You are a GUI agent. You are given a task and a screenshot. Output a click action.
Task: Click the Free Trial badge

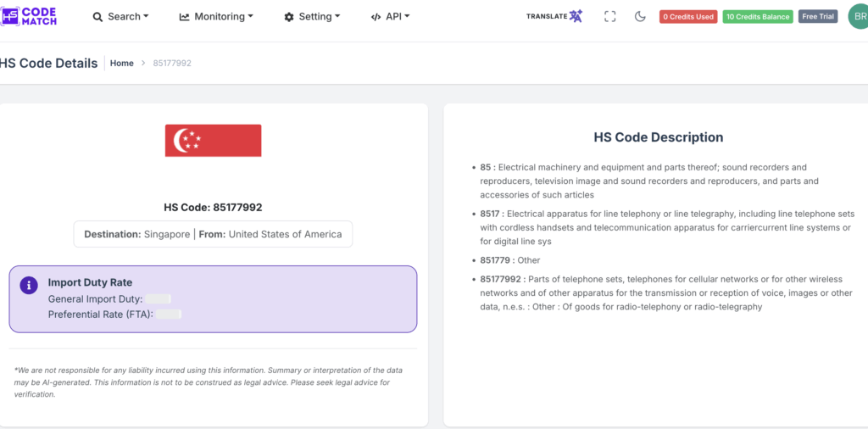coord(818,16)
